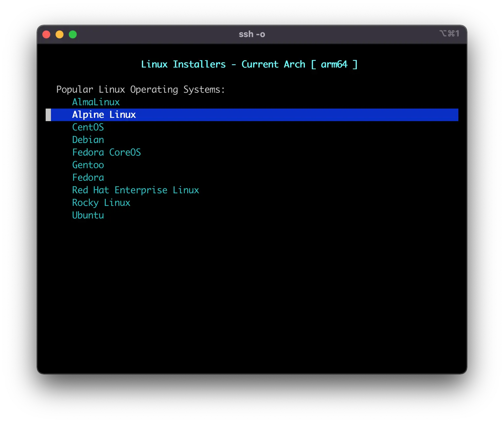The image size is (504, 423).
Task: Choose CentOS in the OS list
Action: click(88, 127)
